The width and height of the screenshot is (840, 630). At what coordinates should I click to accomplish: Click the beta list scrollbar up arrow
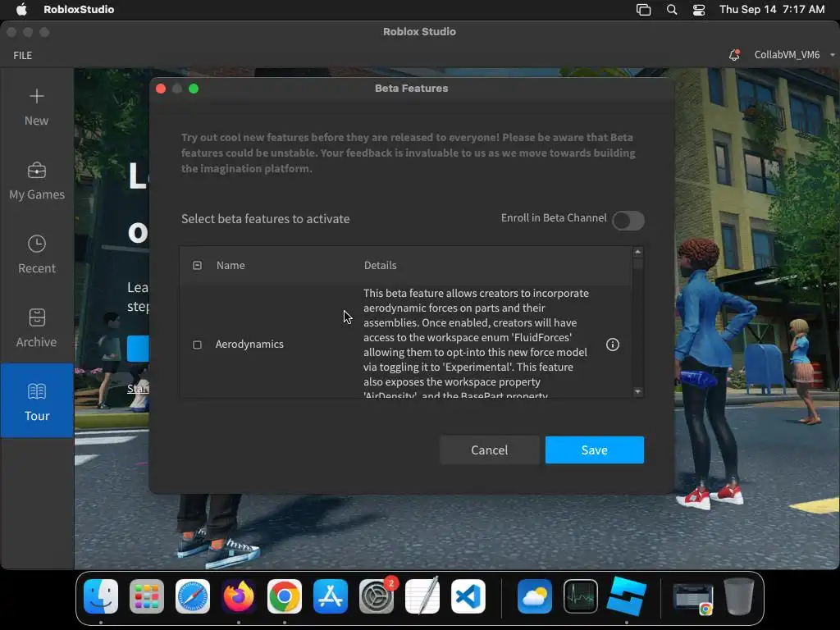pos(637,252)
